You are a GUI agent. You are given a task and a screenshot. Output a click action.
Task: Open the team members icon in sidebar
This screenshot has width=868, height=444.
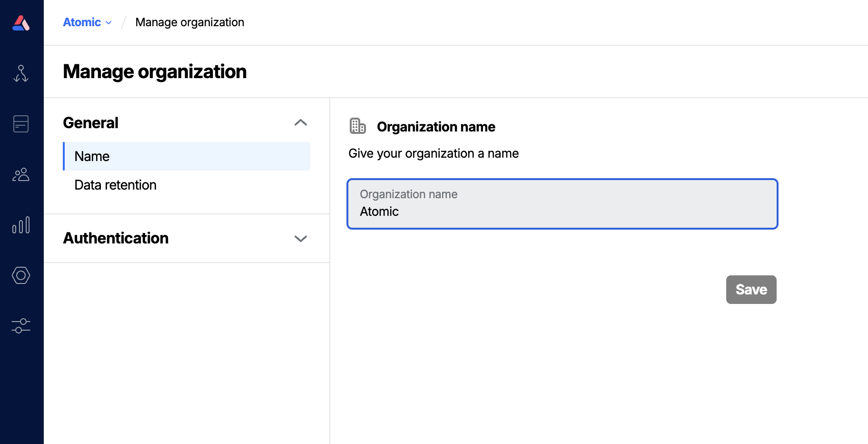21,175
